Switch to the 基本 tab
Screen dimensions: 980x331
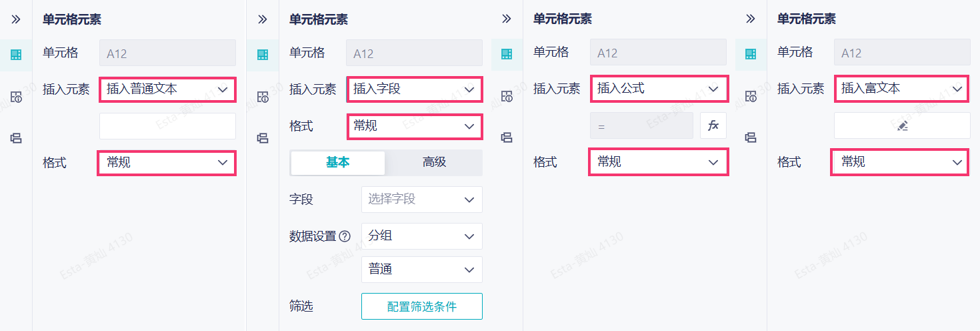tap(338, 162)
